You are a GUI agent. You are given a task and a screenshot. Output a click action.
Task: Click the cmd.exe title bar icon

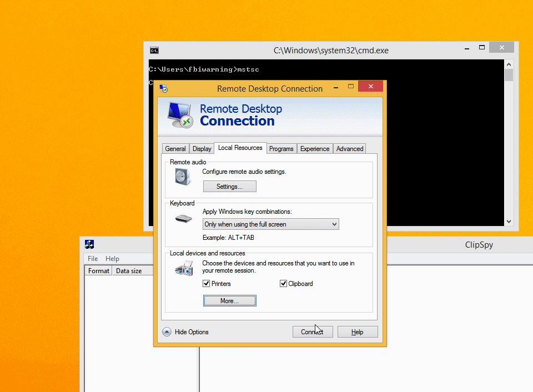click(x=154, y=51)
